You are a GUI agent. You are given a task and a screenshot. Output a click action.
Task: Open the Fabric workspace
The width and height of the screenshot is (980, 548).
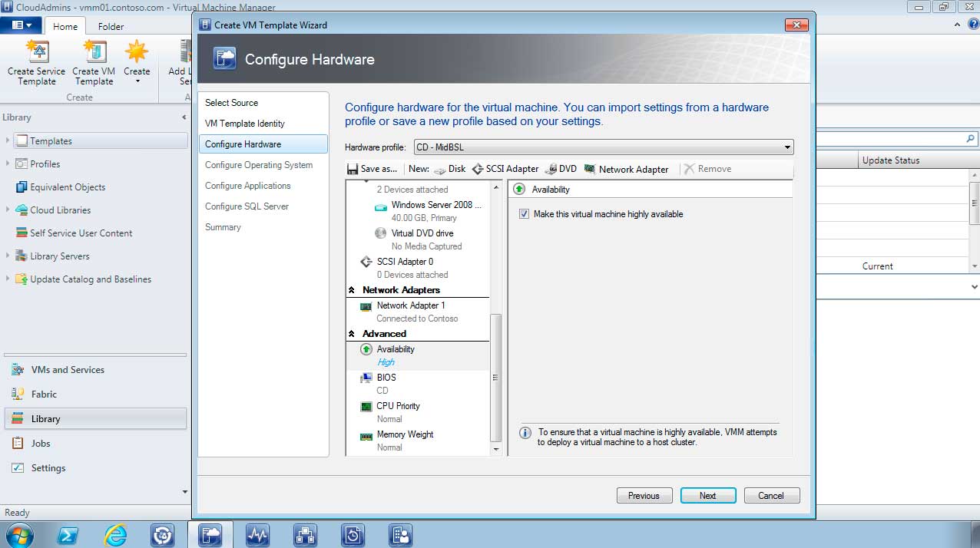point(95,394)
